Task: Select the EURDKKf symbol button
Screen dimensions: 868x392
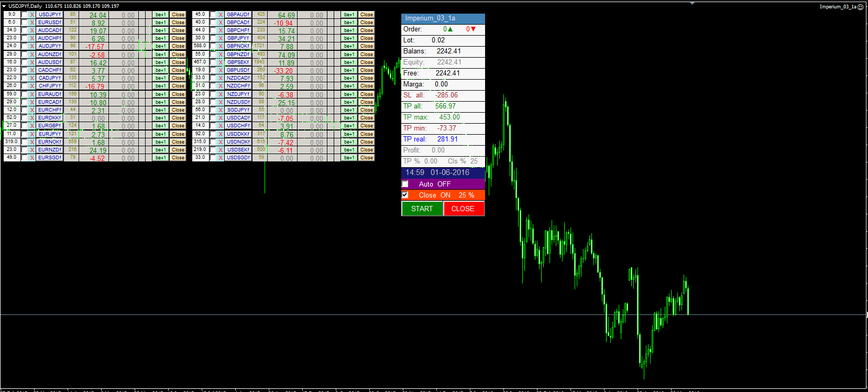Action: pos(50,118)
